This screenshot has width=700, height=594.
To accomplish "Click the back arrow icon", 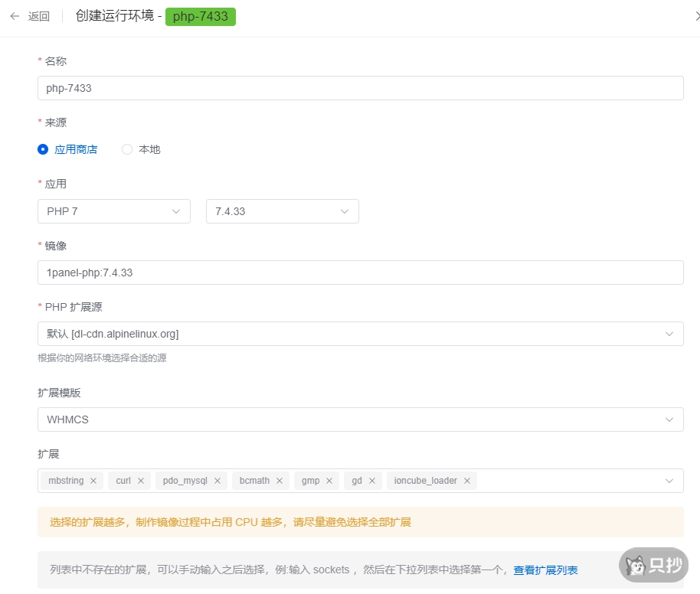I will 15,16.
